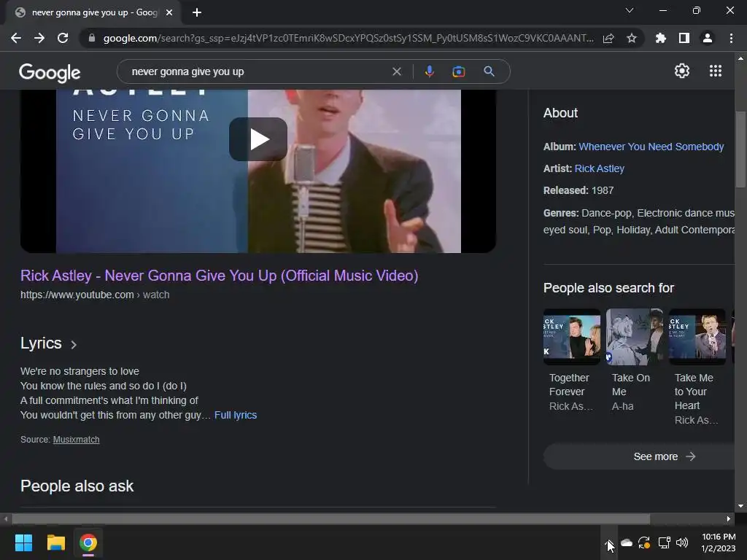Open the Full lyrics link

236,415
